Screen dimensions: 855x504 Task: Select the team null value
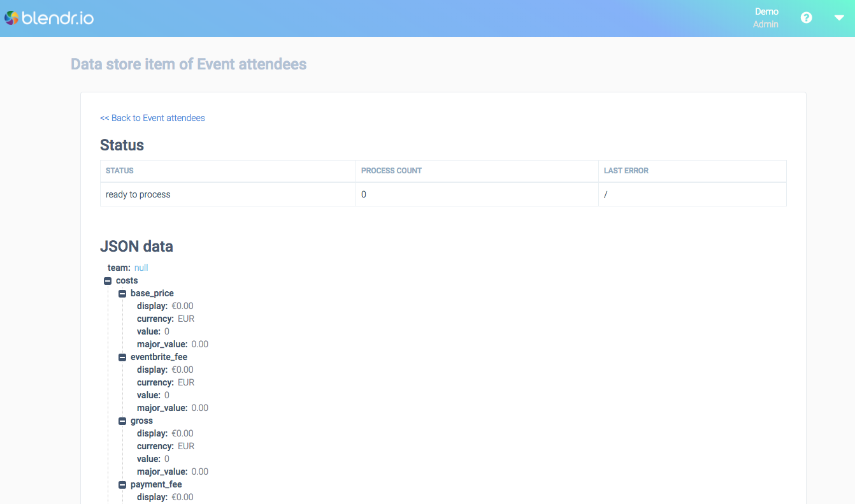141,268
